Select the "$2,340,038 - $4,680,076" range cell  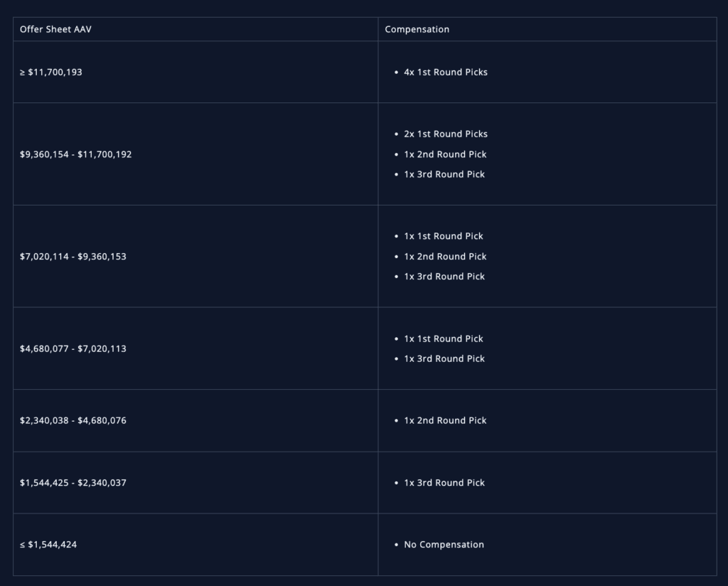point(73,420)
